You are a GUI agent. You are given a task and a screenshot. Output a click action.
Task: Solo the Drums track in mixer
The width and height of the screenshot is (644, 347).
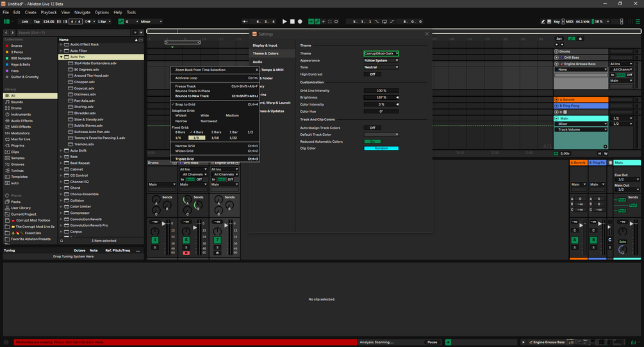point(155,247)
